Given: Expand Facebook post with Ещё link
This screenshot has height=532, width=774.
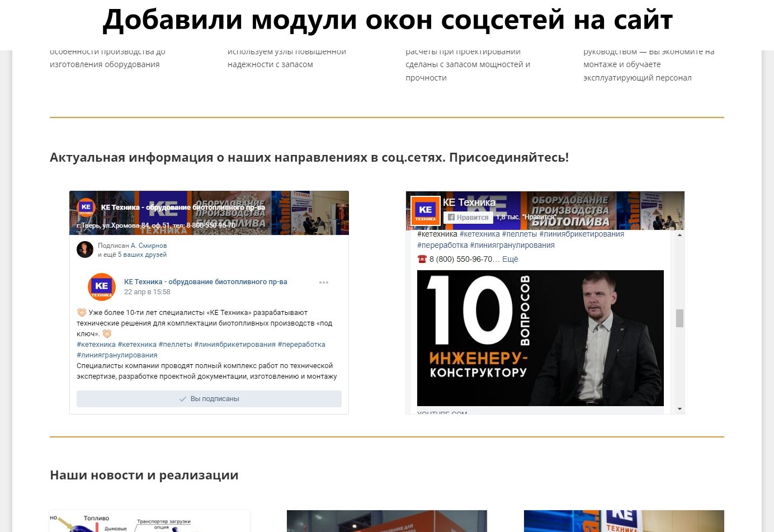Looking at the screenshot, I should (x=510, y=259).
